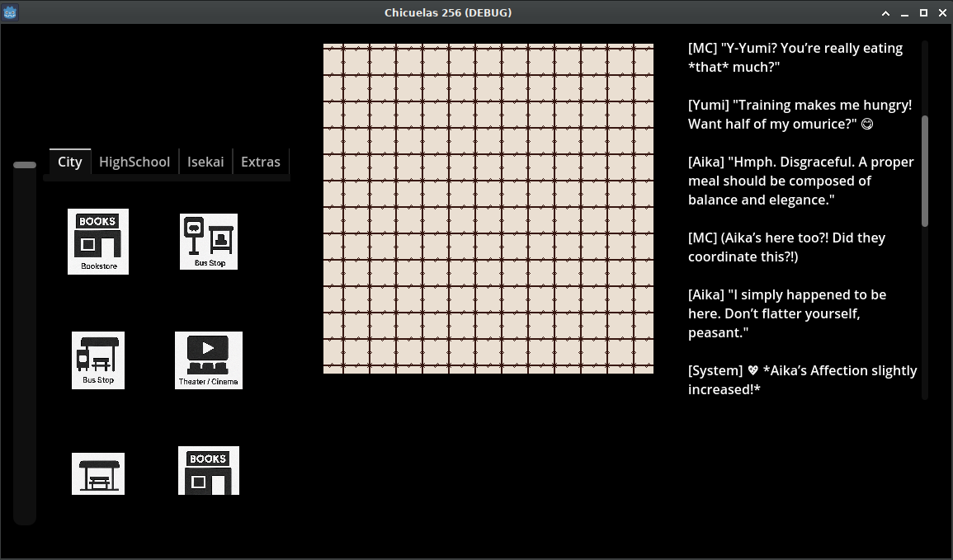953x560 pixels.
Task: Go to the Theater / Cinema location
Action: pyautogui.click(x=209, y=360)
